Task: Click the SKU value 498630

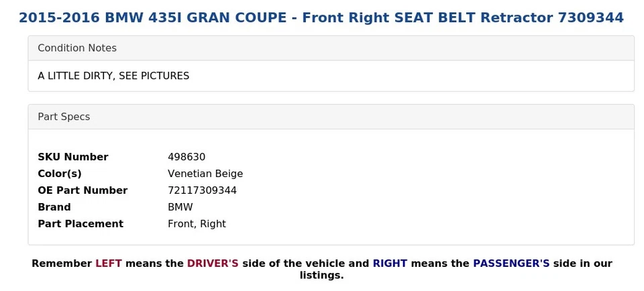Action: tap(186, 157)
